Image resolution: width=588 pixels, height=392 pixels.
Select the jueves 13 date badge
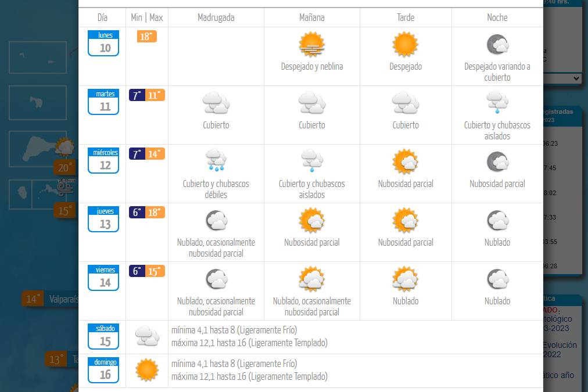pos(104,220)
